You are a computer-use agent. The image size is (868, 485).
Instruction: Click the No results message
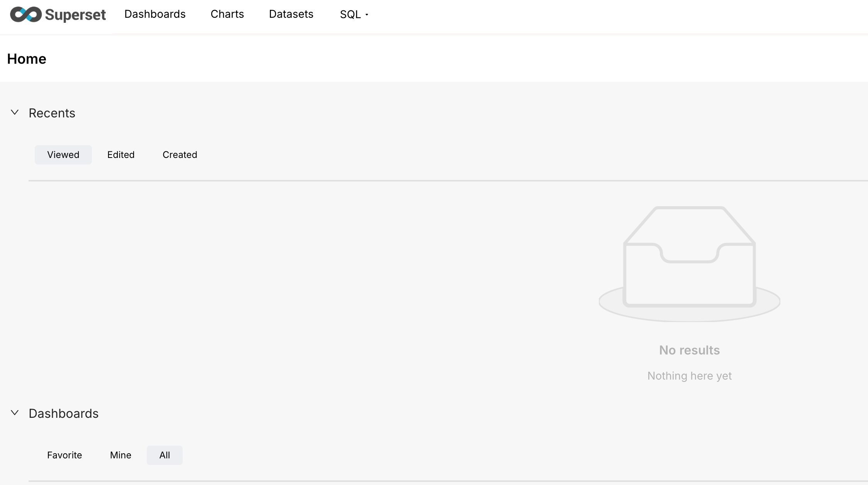tap(689, 350)
